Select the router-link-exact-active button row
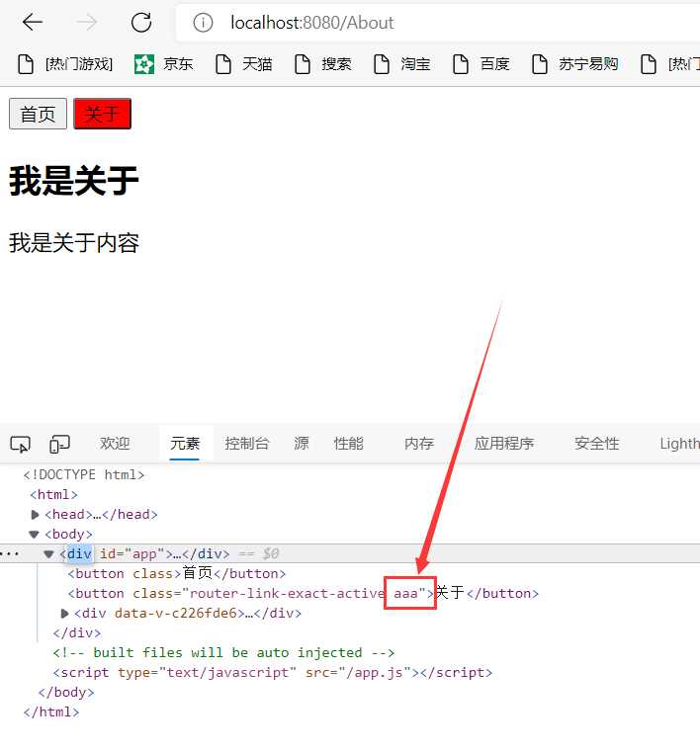 coord(304,593)
